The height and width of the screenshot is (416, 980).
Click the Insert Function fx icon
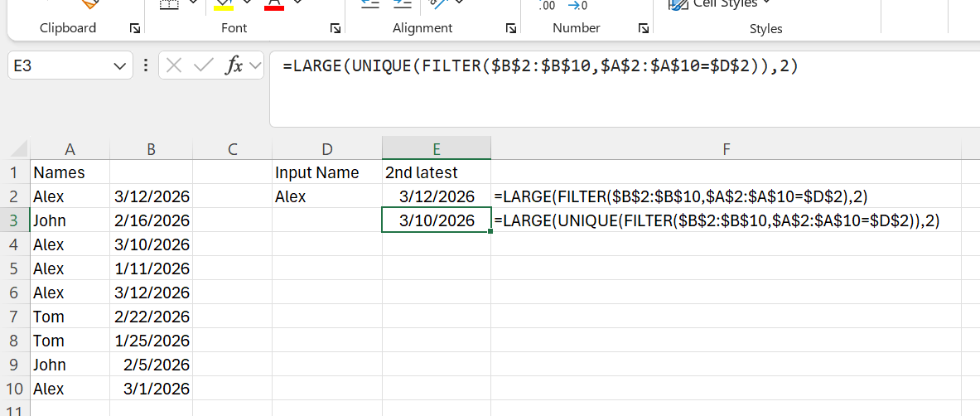coord(234,65)
